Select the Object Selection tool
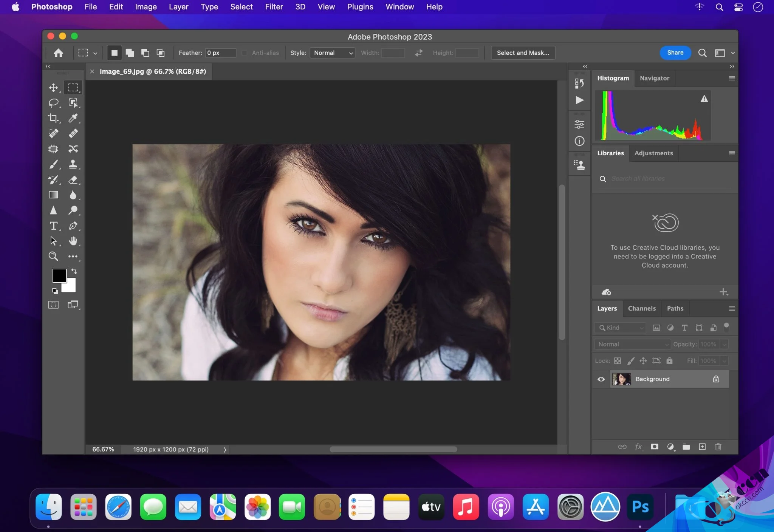774x532 pixels. pyautogui.click(x=73, y=103)
